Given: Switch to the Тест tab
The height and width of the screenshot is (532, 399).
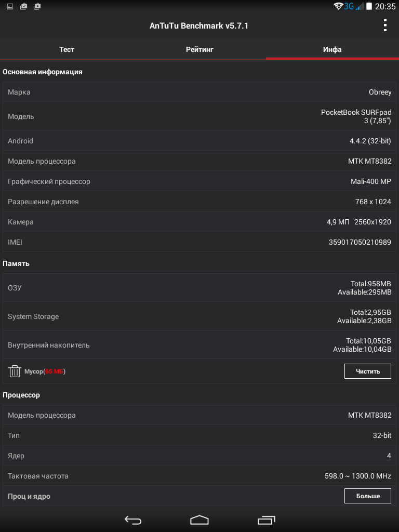Looking at the screenshot, I should [66, 49].
